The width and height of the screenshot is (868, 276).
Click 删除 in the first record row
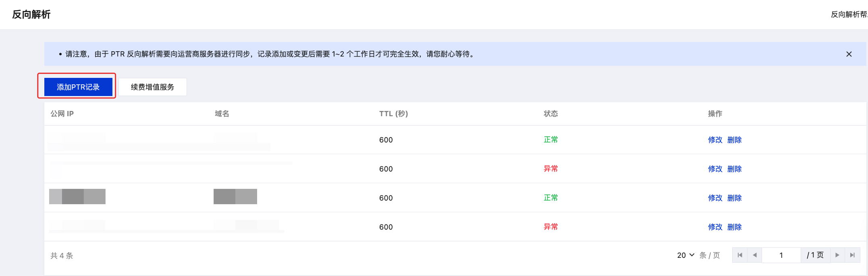pos(734,140)
